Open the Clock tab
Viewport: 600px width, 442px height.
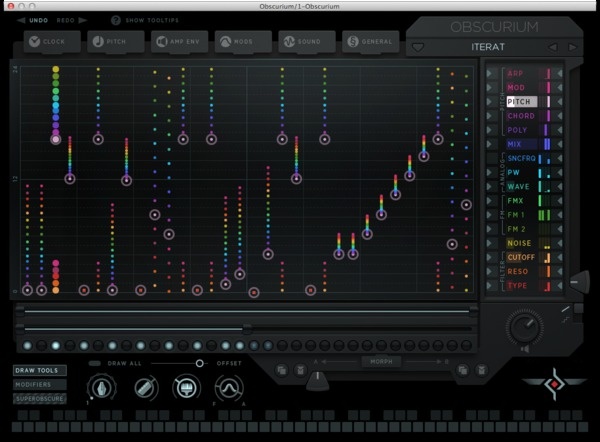tap(47, 41)
